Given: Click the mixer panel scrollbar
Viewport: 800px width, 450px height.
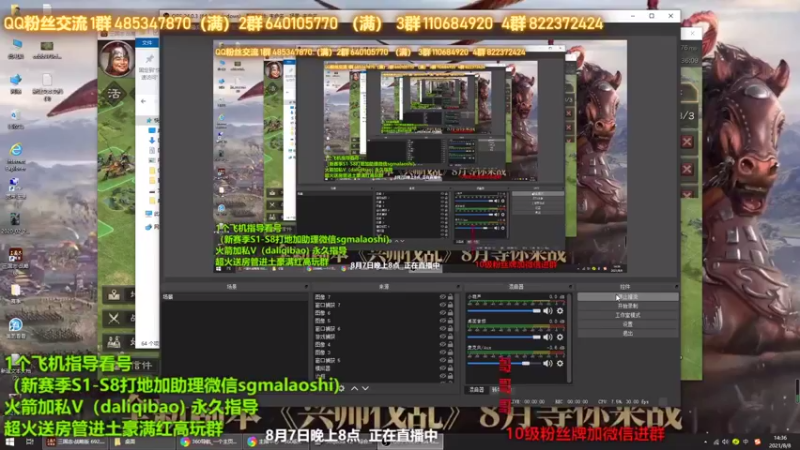Looking at the screenshot, I should click(x=569, y=337).
